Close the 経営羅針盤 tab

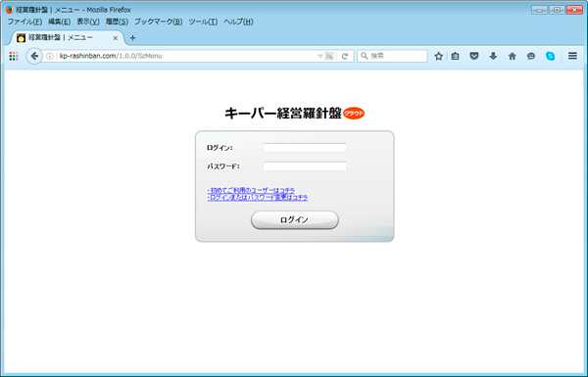tap(115, 38)
